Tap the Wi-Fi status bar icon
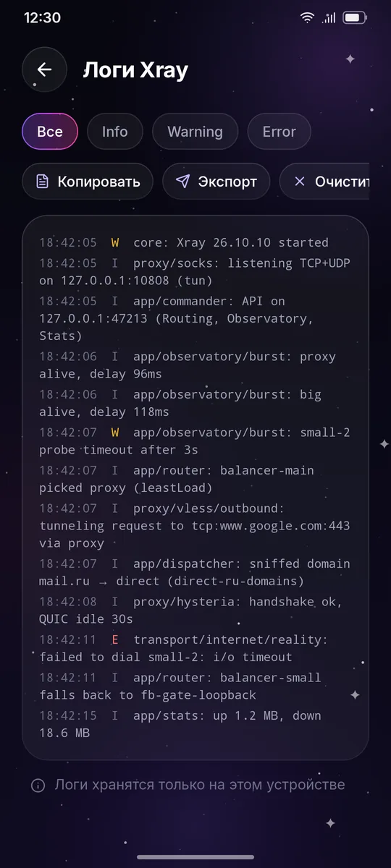 pyautogui.click(x=308, y=17)
